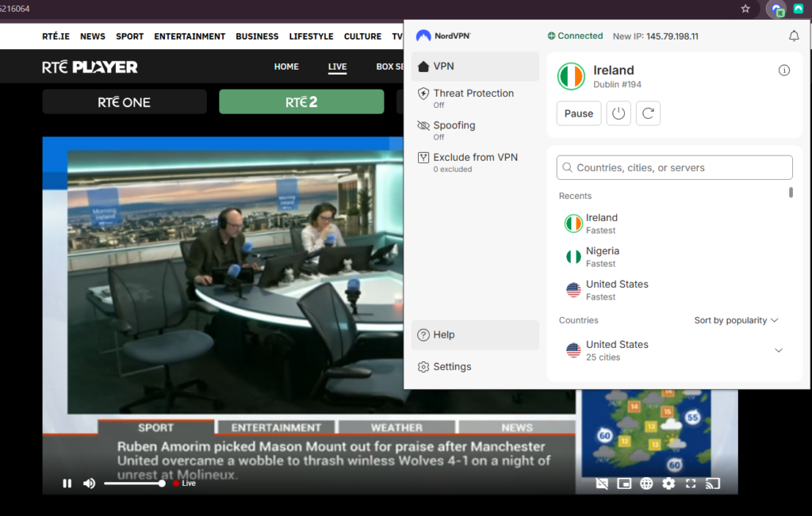This screenshot has width=812, height=516.
Task: Click the red Live indicator in player
Action: click(184, 484)
